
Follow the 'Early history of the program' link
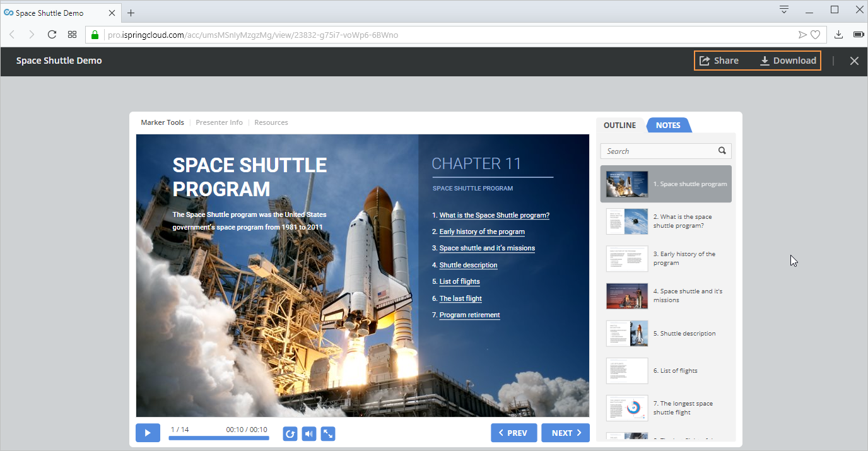(482, 231)
